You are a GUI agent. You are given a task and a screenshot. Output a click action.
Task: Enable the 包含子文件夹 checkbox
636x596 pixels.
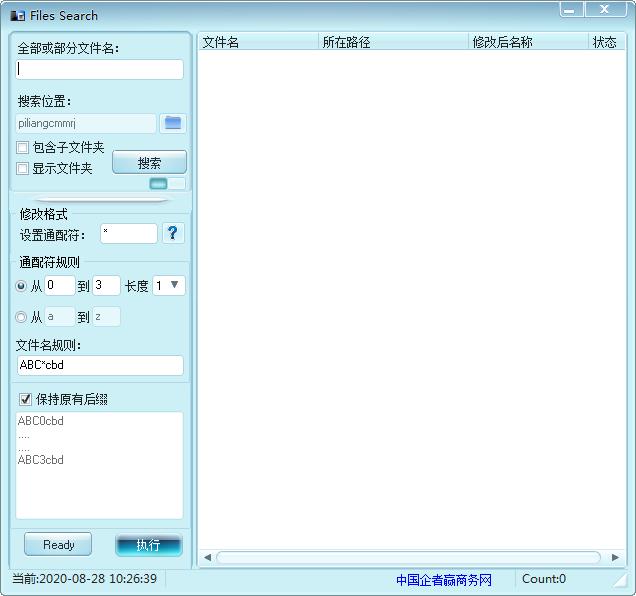[23, 148]
